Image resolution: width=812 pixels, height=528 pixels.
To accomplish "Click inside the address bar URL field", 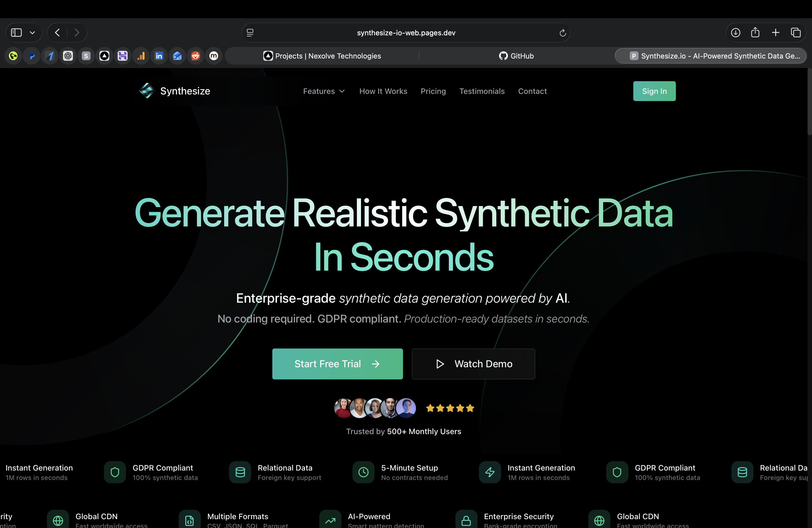I will tap(406, 33).
